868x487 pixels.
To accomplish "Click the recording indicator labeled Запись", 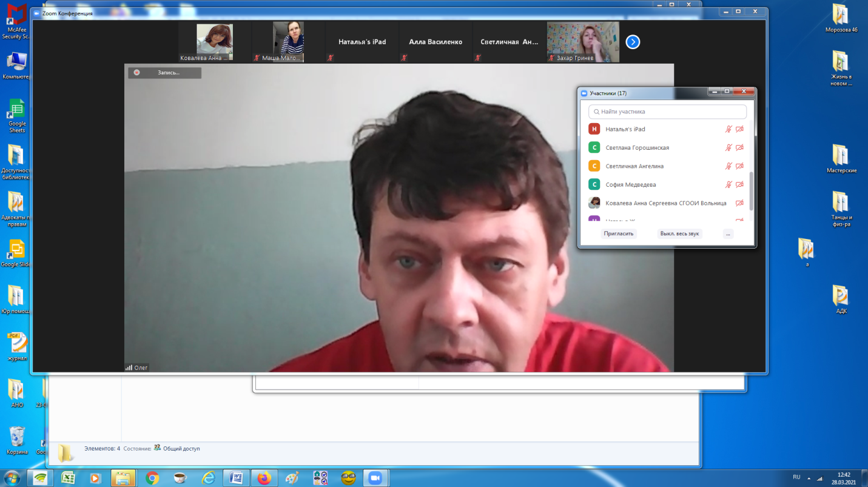I will tap(164, 73).
